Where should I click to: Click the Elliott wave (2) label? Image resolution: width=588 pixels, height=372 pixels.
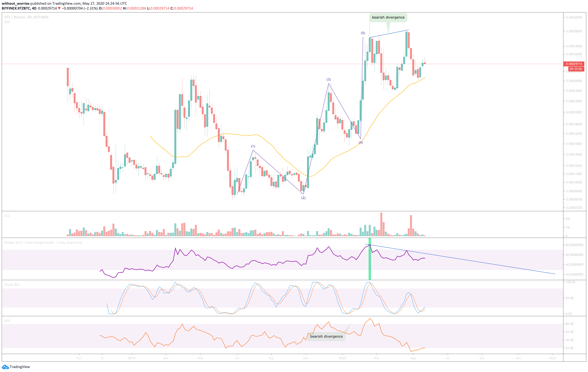coord(303,198)
